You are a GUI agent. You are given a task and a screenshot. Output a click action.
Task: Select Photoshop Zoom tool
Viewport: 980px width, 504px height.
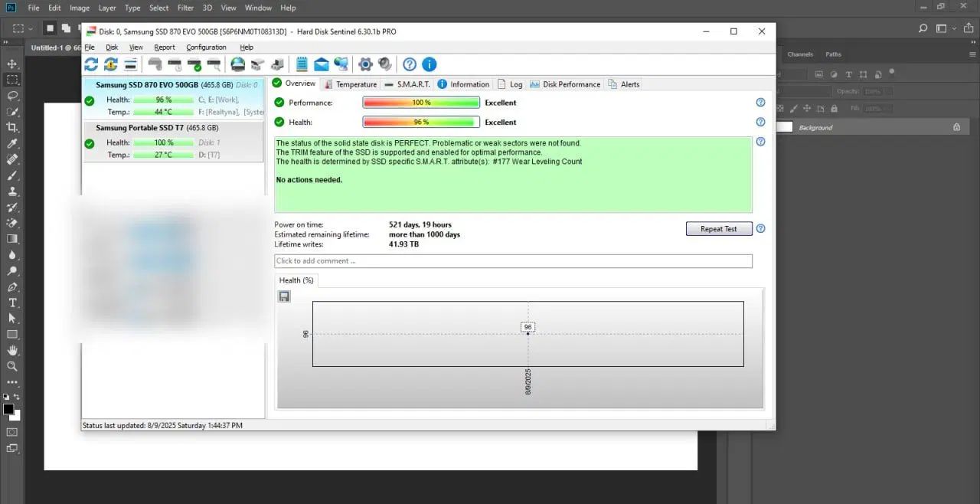point(12,366)
